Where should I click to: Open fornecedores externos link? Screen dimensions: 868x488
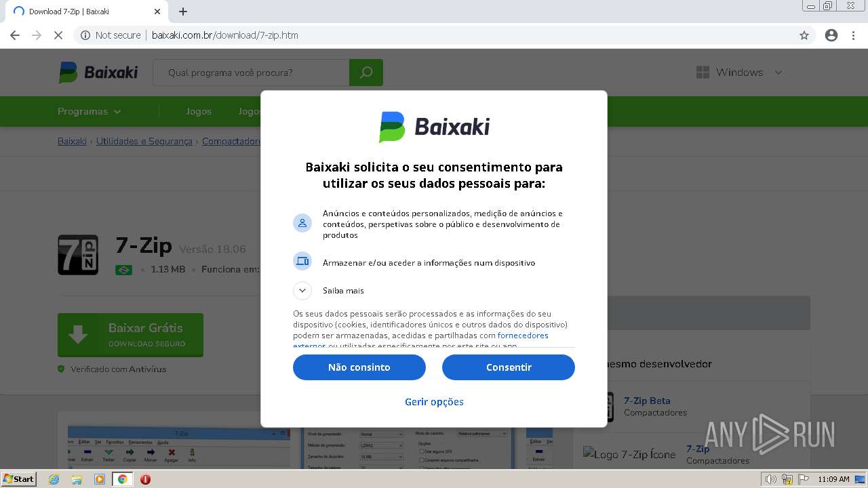point(523,335)
